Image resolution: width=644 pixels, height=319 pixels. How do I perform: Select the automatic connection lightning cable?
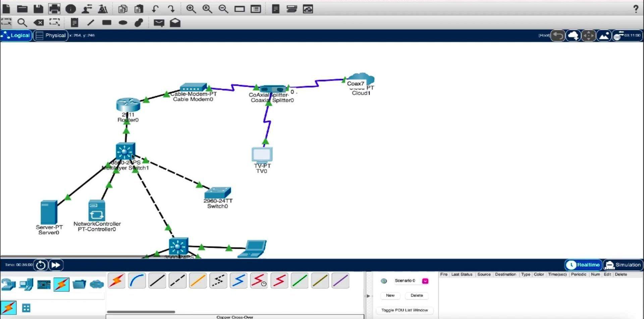tap(116, 281)
